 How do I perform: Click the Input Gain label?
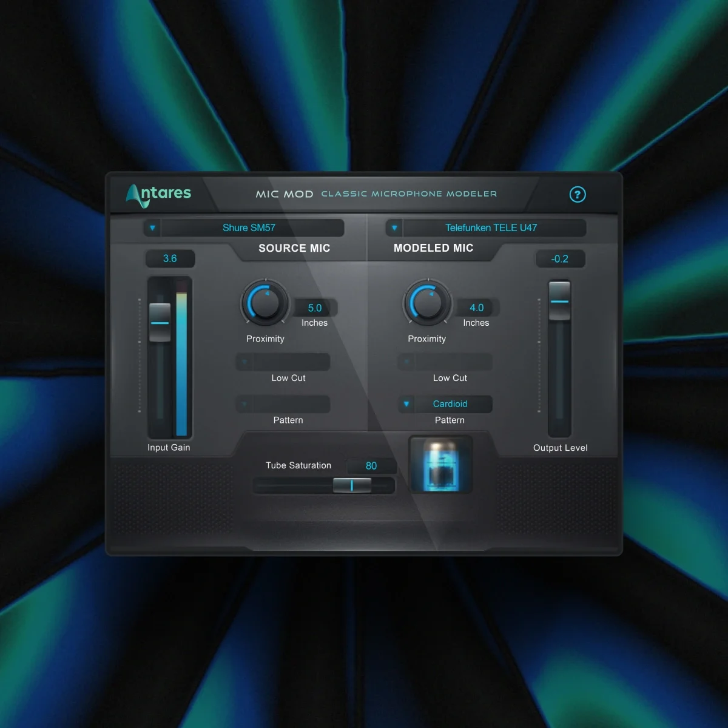169,448
